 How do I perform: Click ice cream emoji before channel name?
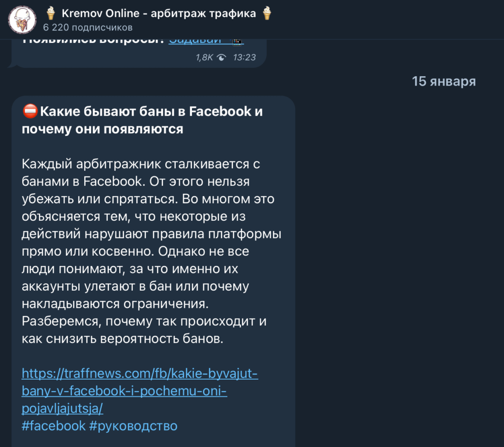point(50,13)
